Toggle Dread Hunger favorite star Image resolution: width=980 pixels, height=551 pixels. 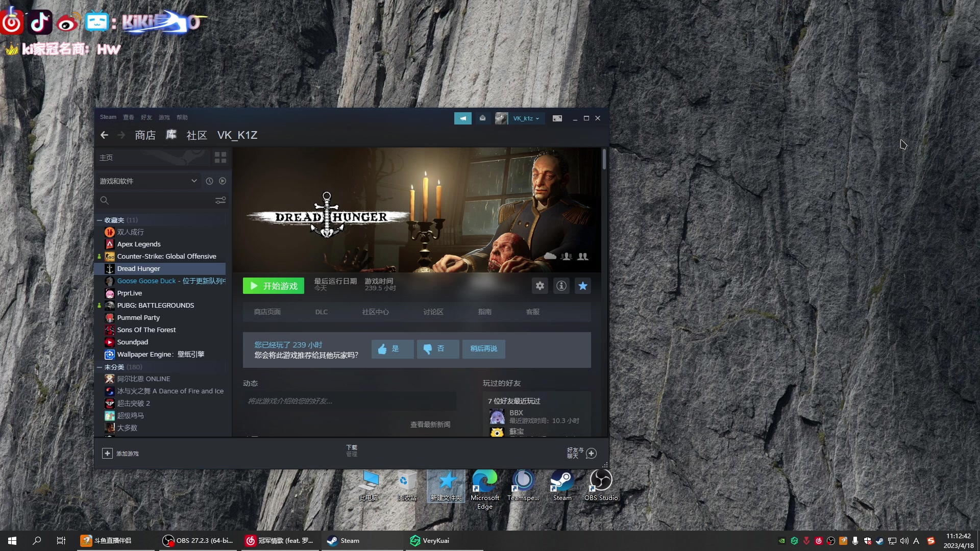click(x=583, y=286)
